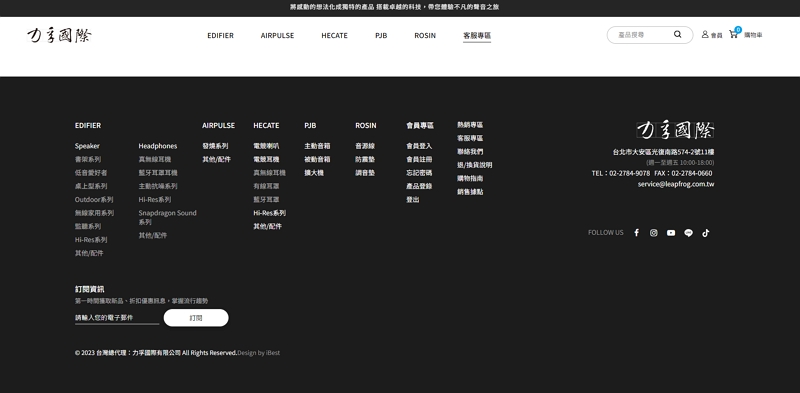Open footer AIRPULSE heading link
800x393 pixels.
coord(218,125)
